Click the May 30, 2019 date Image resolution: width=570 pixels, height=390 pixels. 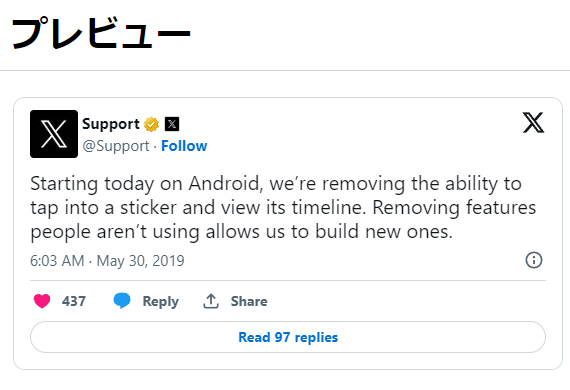tap(140, 261)
